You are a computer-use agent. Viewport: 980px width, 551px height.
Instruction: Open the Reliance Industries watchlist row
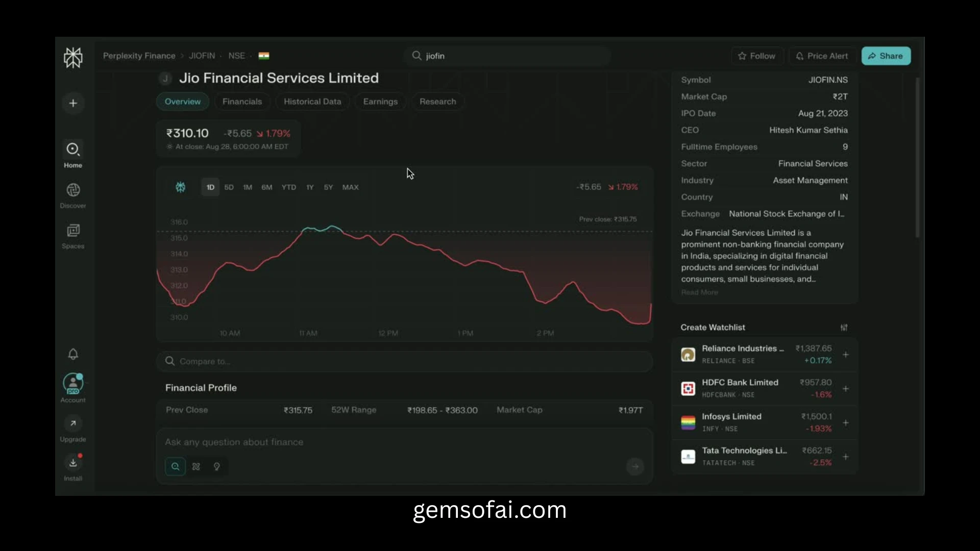pos(764,355)
